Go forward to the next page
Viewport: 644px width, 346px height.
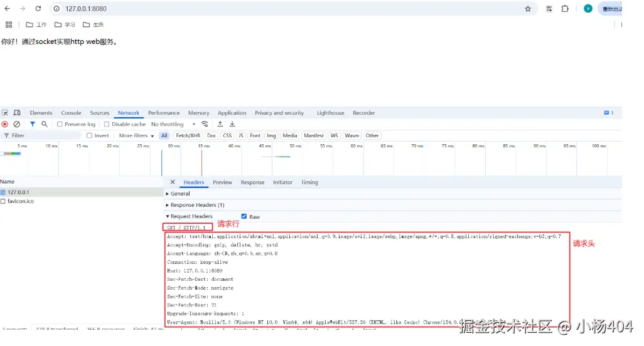(x=23, y=9)
